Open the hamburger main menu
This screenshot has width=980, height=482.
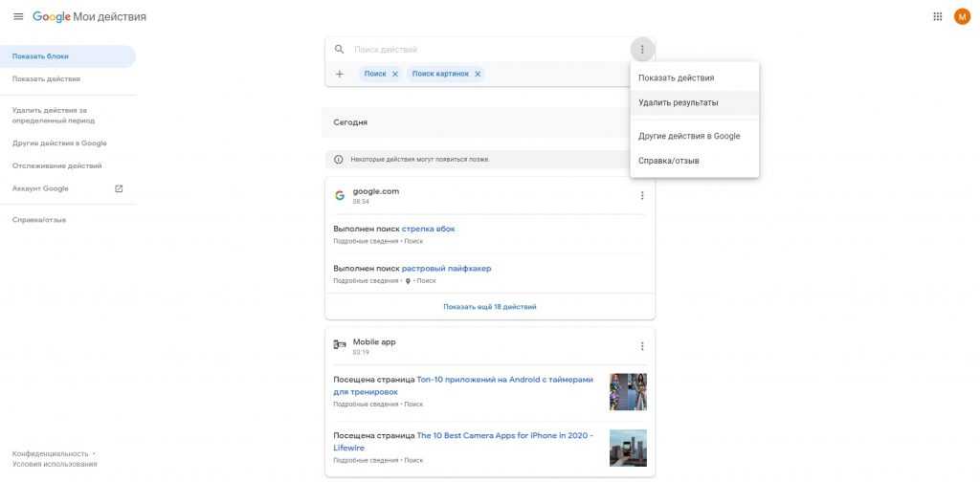click(x=18, y=17)
